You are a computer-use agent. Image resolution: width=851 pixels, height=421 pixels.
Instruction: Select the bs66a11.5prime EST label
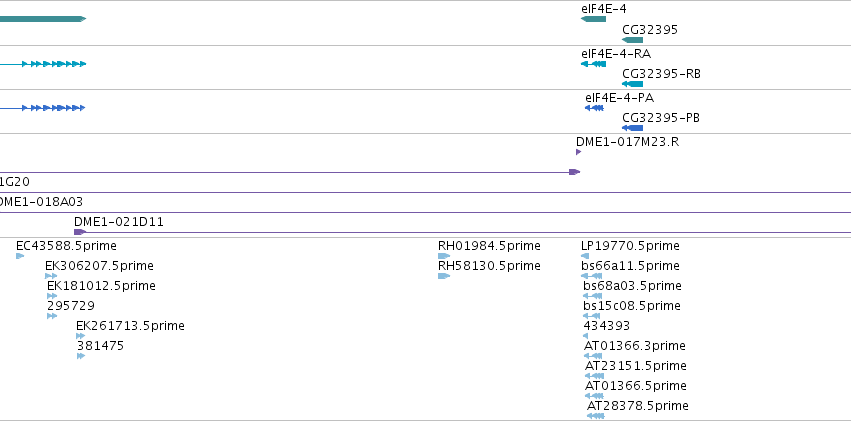630,266
